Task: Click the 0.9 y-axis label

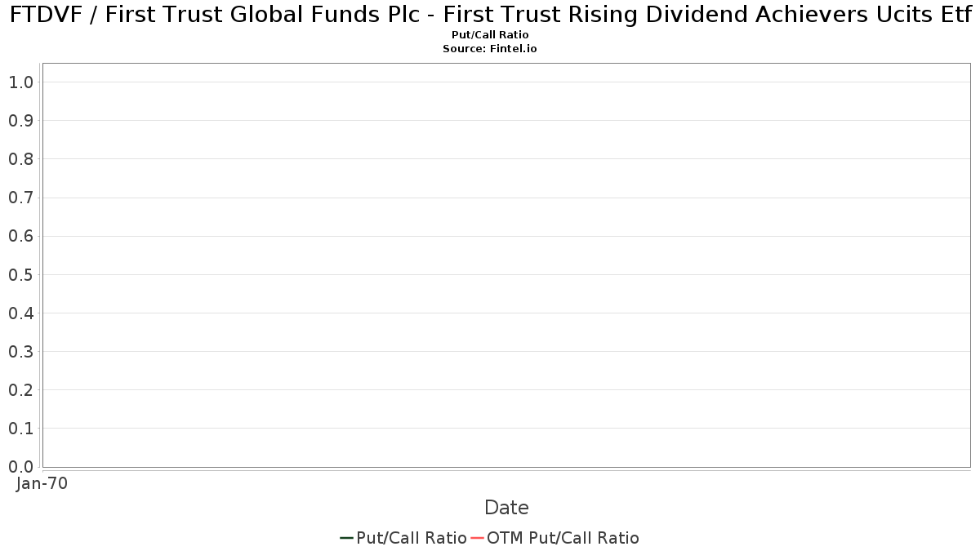Action: click(x=20, y=121)
